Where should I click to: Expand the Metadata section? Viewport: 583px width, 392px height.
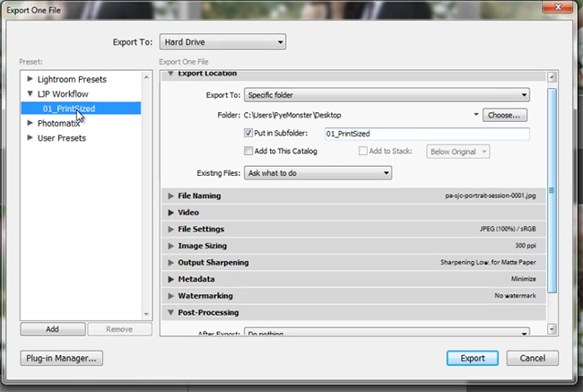(x=170, y=279)
